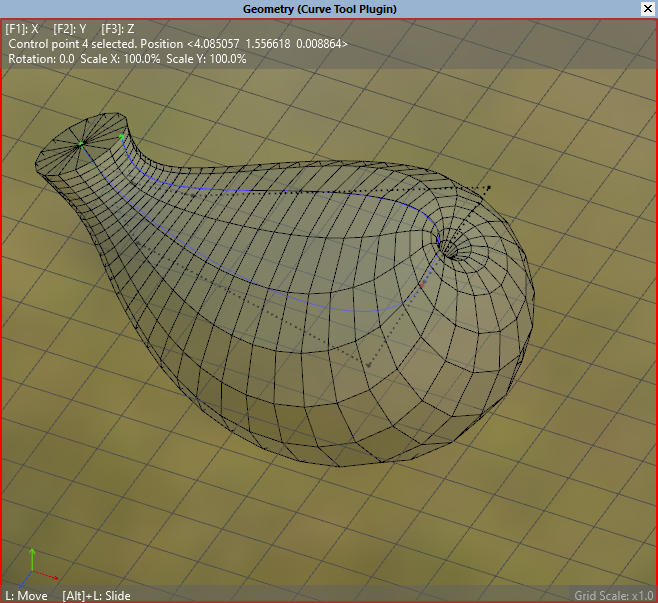Click the 'Control point 4 selected' position readout

pos(178,44)
